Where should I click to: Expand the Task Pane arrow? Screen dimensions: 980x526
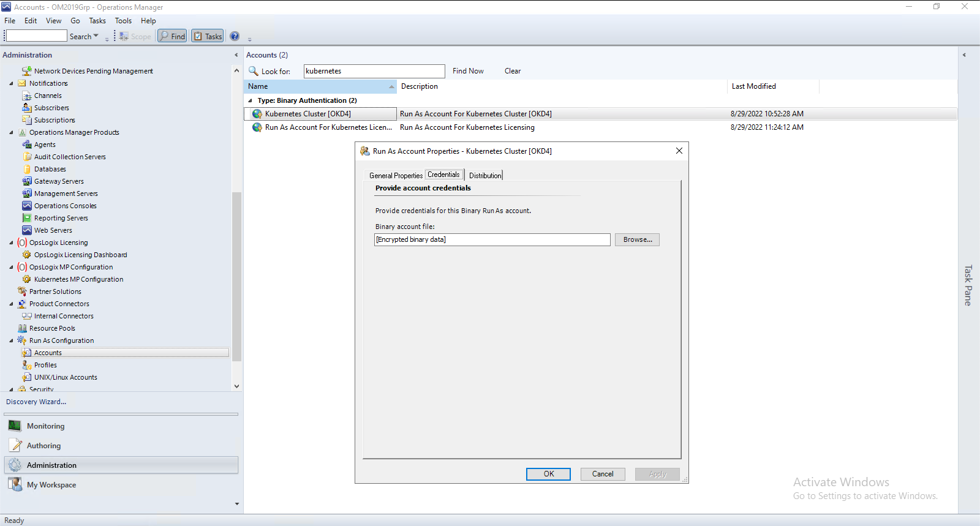pyautogui.click(x=964, y=55)
